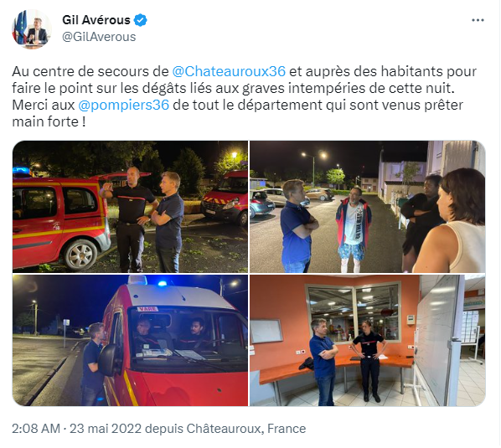This screenshot has height=448, width=501.
Task: Open photo of firefighter talking beside red van
Action: click(130, 207)
